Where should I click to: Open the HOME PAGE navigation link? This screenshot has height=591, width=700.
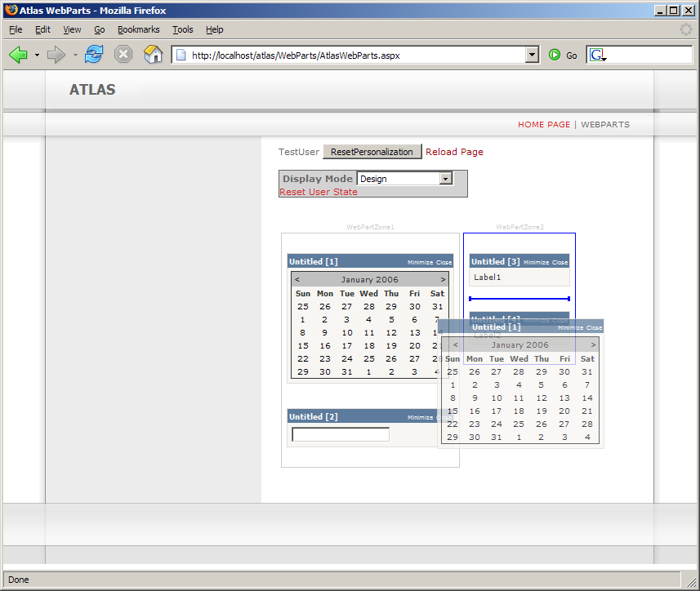point(544,124)
